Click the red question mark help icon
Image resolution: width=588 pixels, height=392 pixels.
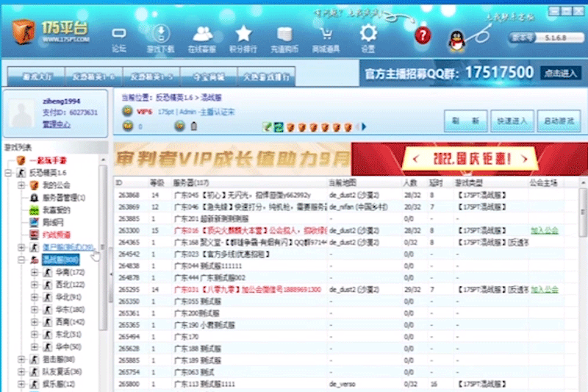pyautogui.click(x=423, y=35)
